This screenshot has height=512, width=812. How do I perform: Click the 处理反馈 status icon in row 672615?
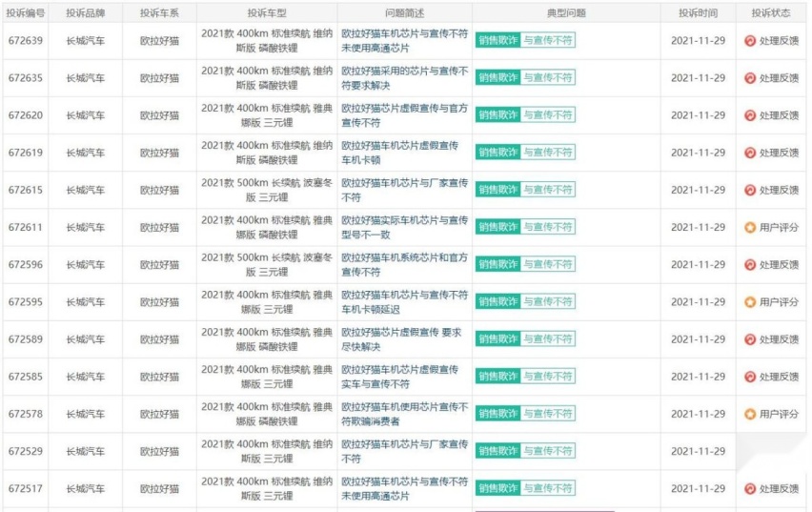(750, 190)
